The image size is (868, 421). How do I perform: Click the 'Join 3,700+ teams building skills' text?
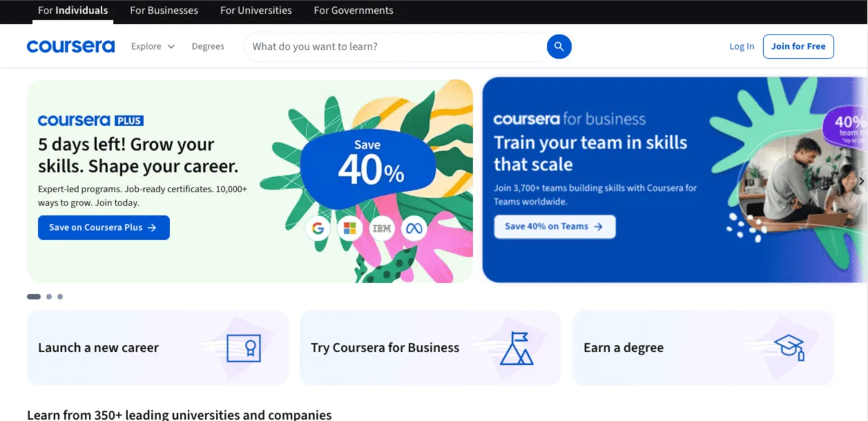(x=595, y=195)
